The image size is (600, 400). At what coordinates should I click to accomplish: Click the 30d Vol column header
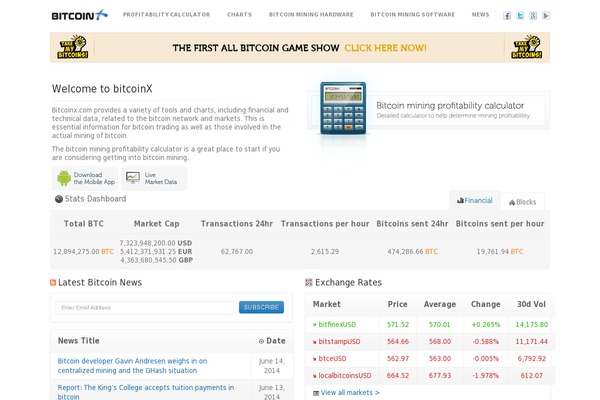[531, 304]
